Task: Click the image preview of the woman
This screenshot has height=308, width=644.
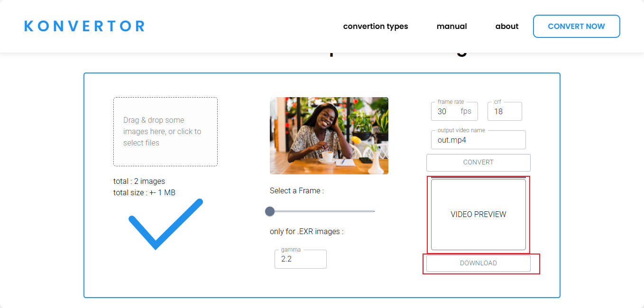Action: pyautogui.click(x=329, y=136)
